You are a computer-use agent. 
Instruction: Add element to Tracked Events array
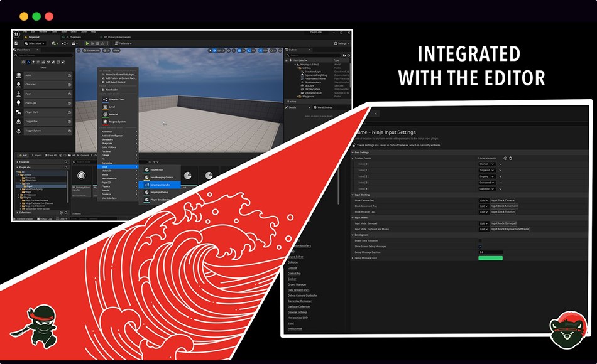click(505, 158)
